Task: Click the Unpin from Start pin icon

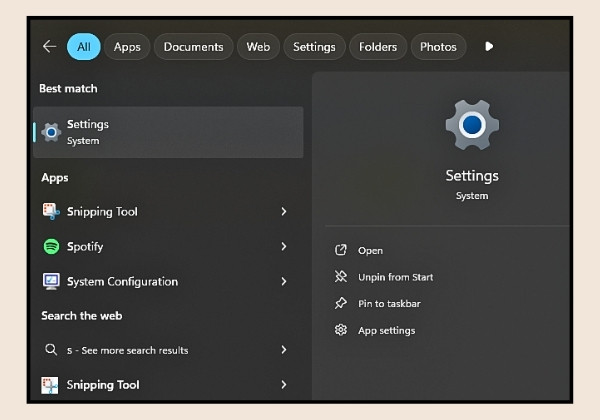Action: [x=341, y=277]
